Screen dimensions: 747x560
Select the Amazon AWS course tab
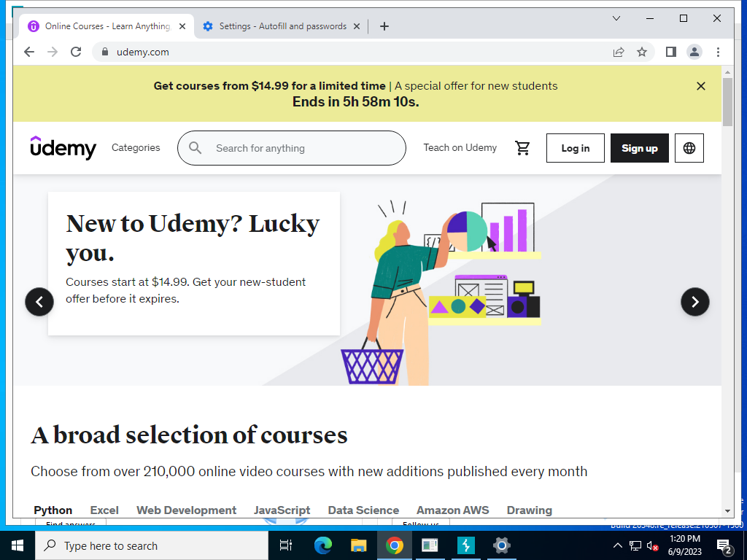click(x=452, y=510)
